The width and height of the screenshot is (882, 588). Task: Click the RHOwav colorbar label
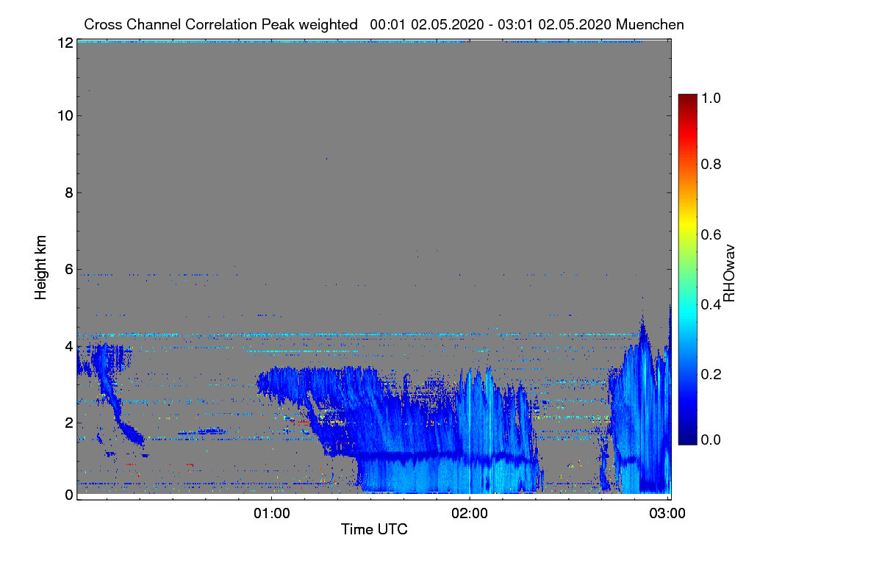pyautogui.click(x=729, y=273)
